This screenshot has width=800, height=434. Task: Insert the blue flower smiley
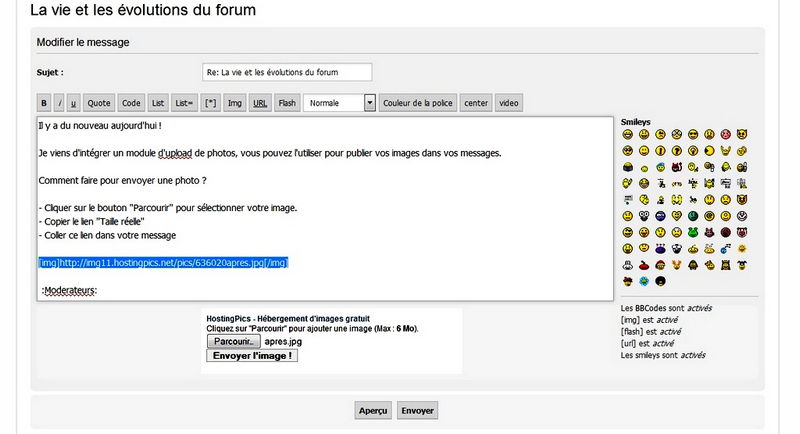point(644,281)
